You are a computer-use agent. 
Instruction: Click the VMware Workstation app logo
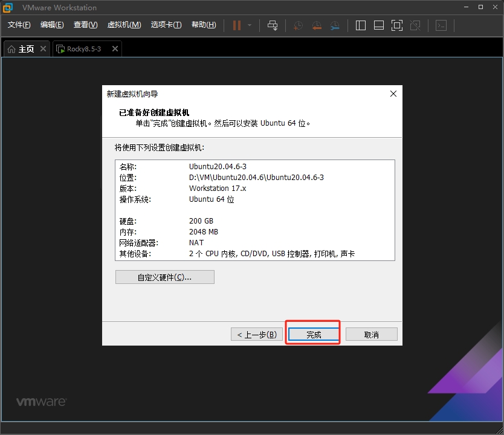8,7
